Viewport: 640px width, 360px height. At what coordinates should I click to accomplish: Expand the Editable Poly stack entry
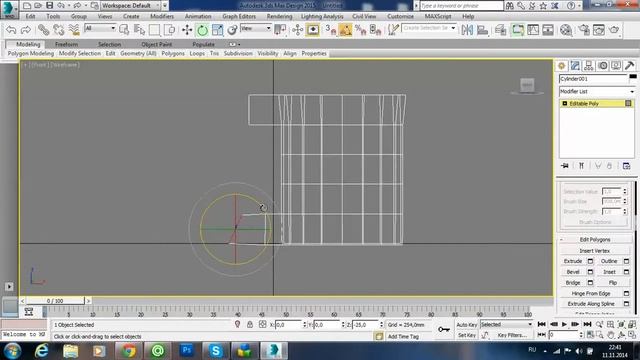(565, 104)
